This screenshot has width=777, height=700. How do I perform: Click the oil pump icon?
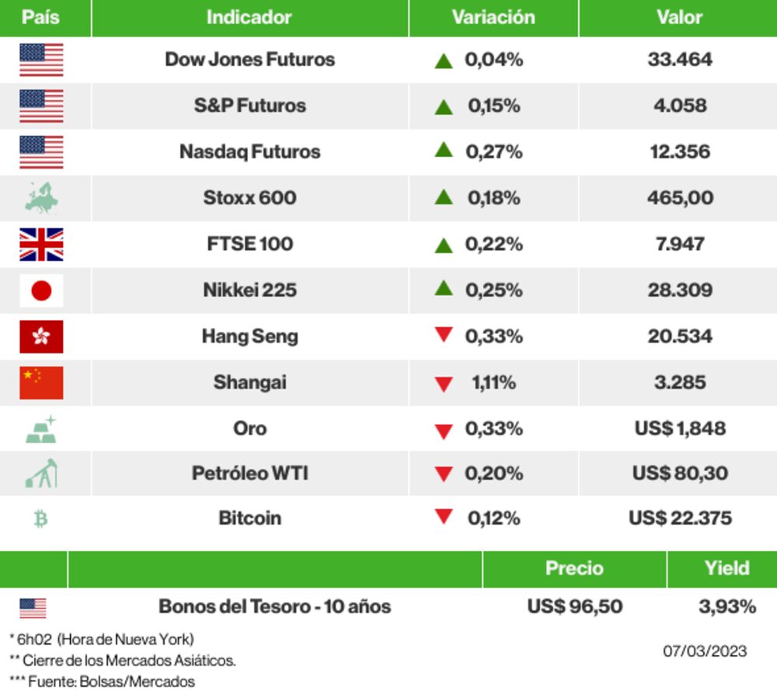(41, 473)
